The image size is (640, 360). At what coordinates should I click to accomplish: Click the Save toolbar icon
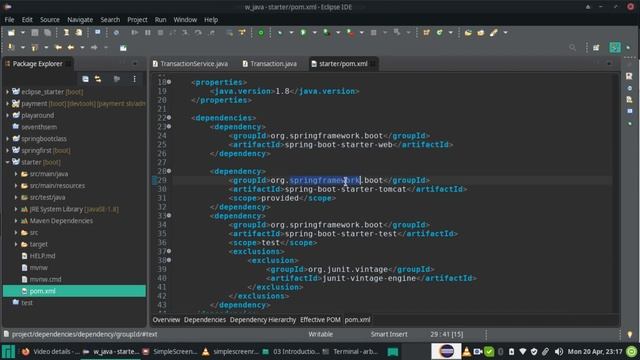coord(35,33)
